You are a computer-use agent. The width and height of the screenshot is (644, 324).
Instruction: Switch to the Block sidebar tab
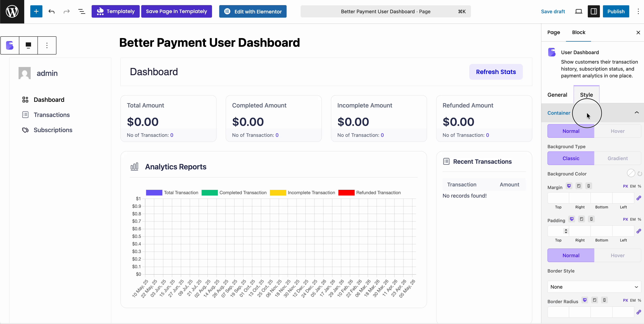pyautogui.click(x=579, y=33)
